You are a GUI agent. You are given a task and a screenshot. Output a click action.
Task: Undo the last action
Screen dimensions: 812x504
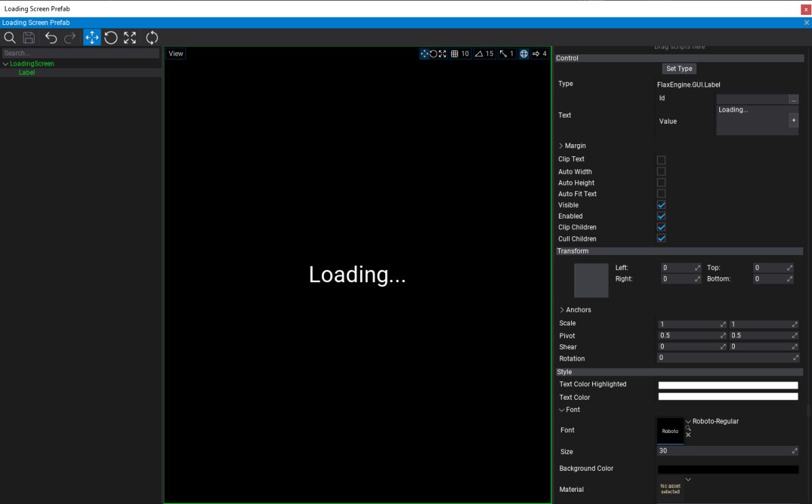[51, 37]
